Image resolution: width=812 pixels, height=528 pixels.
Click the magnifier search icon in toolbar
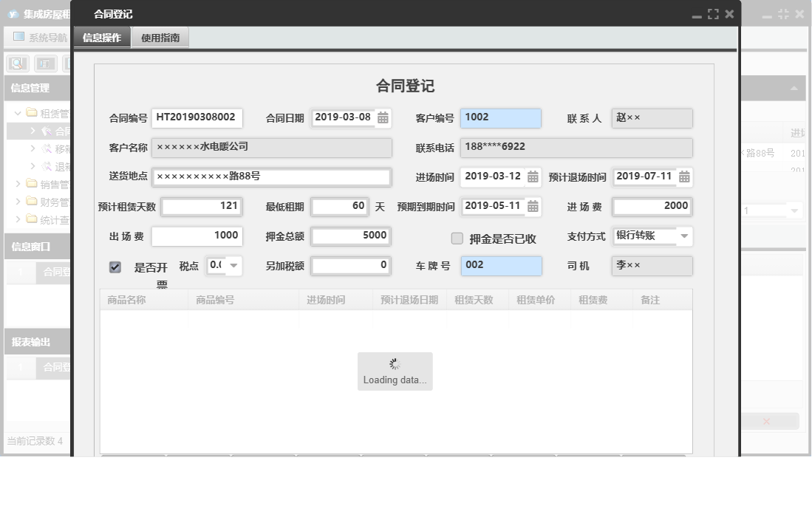click(16, 64)
